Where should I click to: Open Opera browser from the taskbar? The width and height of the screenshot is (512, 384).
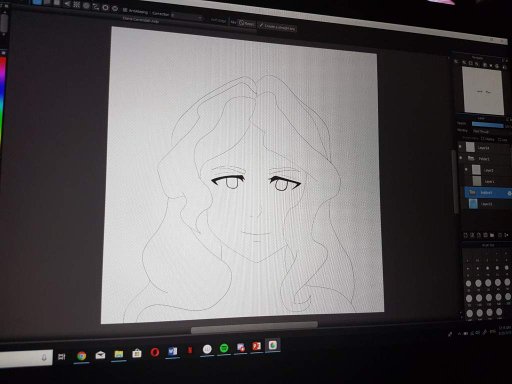(x=154, y=352)
